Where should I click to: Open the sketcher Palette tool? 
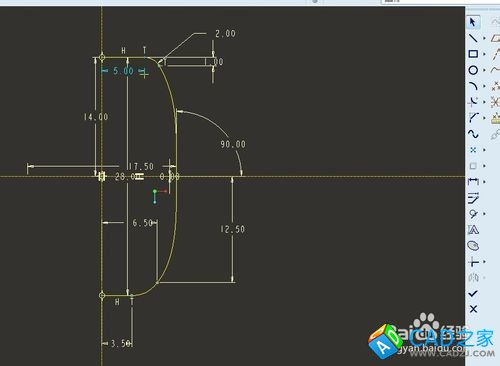pyautogui.click(x=473, y=246)
